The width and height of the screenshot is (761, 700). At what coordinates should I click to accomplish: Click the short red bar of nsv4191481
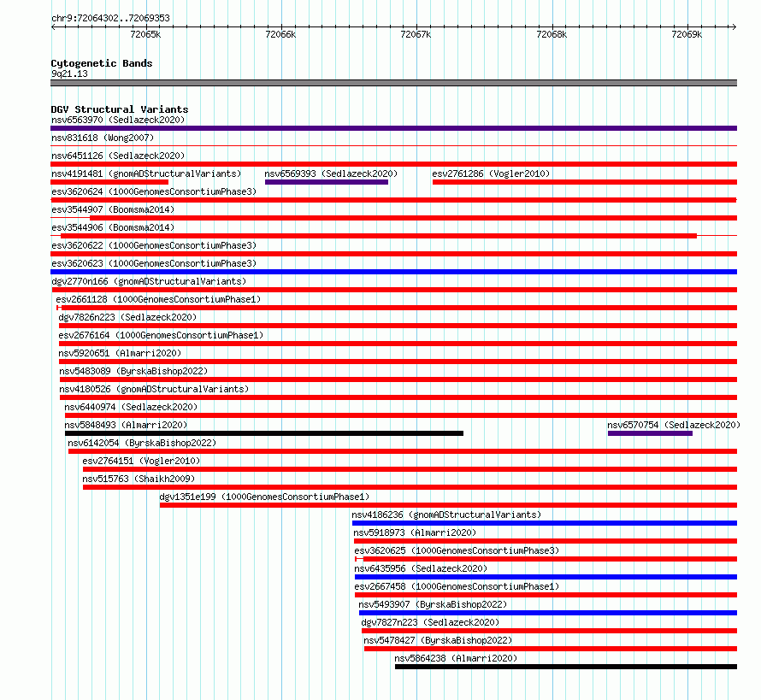[x=109, y=182]
